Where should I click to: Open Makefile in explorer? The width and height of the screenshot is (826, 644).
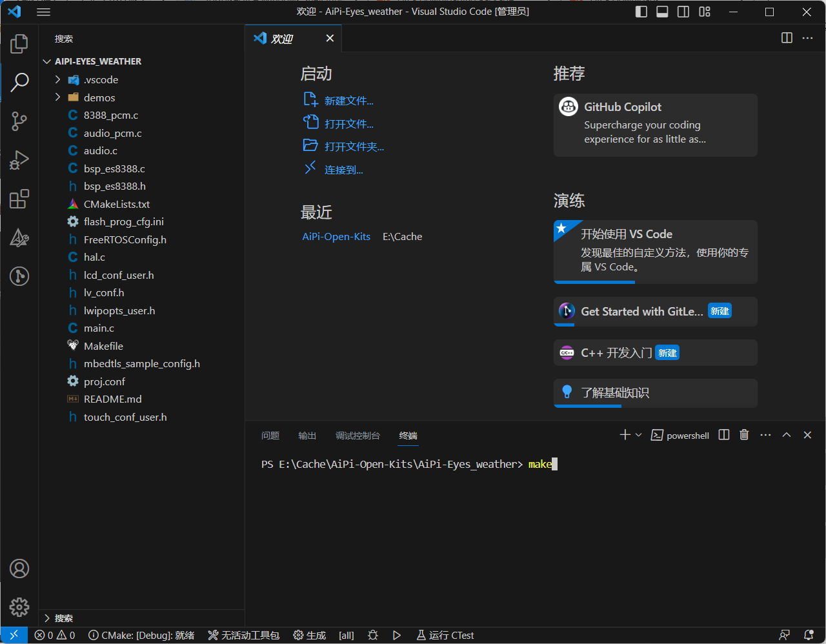click(141, 346)
